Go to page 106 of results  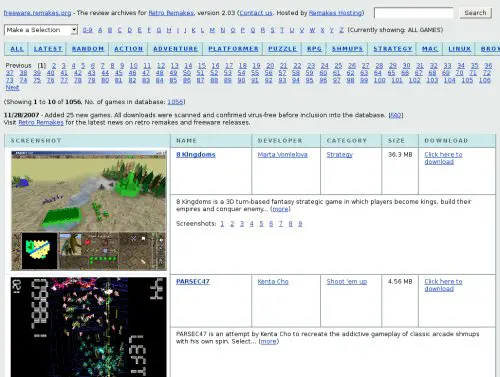[x=484, y=80]
